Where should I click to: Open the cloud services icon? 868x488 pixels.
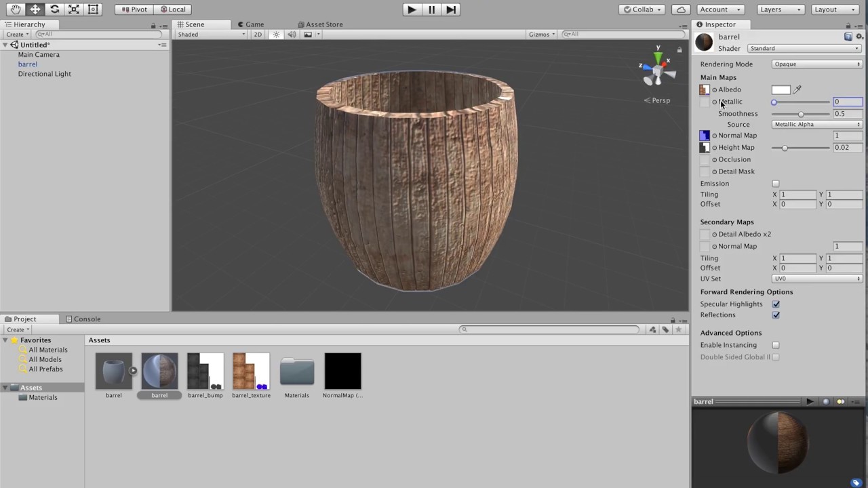tap(681, 9)
